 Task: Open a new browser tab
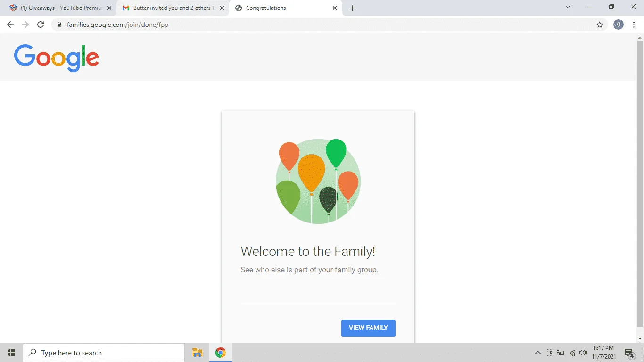coord(353,8)
